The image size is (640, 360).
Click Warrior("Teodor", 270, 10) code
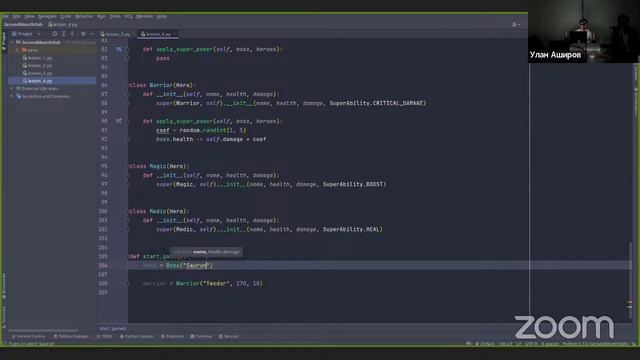tap(219, 284)
